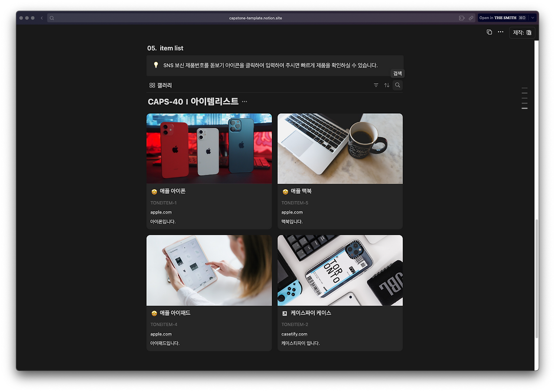
Task: Click Open in THE SMITH button
Action: click(503, 18)
